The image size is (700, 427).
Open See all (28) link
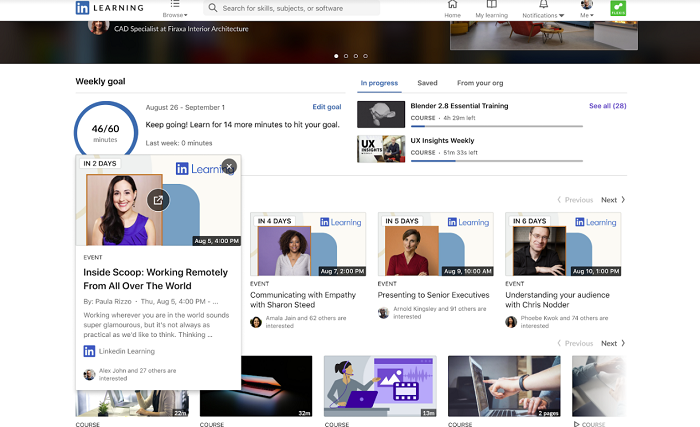[608, 106]
